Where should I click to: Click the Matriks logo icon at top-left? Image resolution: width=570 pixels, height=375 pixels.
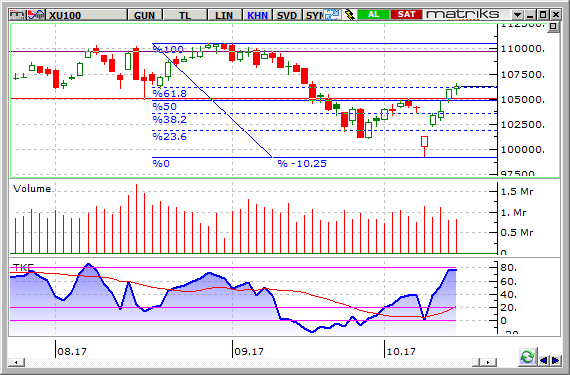[18, 15]
